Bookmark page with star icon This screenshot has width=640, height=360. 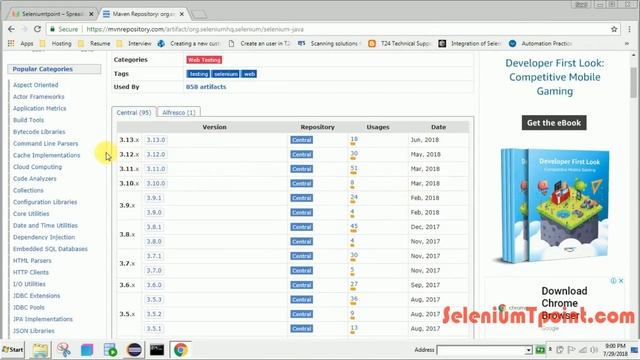point(614,29)
